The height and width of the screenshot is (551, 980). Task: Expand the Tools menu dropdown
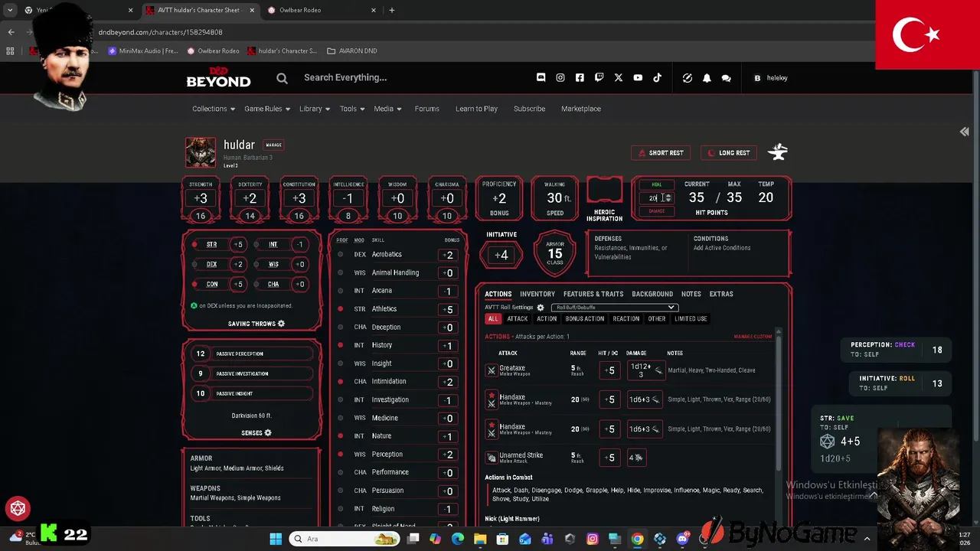352,109
